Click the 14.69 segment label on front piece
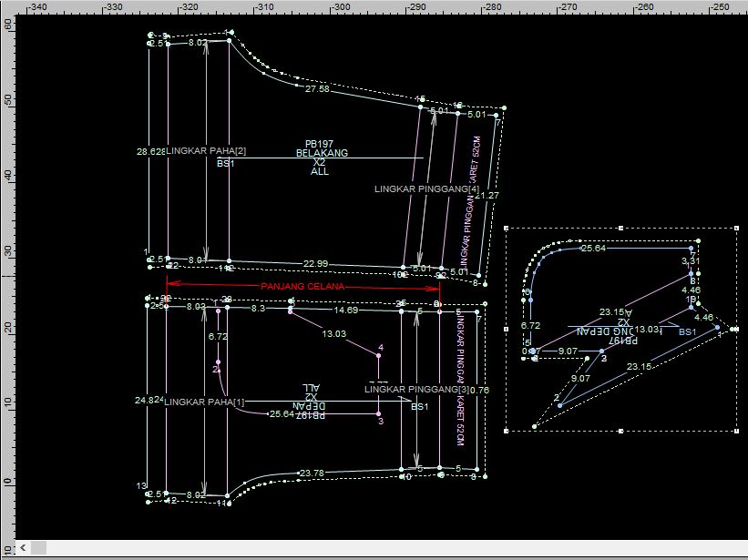The image size is (748, 560). pyautogui.click(x=345, y=311)
